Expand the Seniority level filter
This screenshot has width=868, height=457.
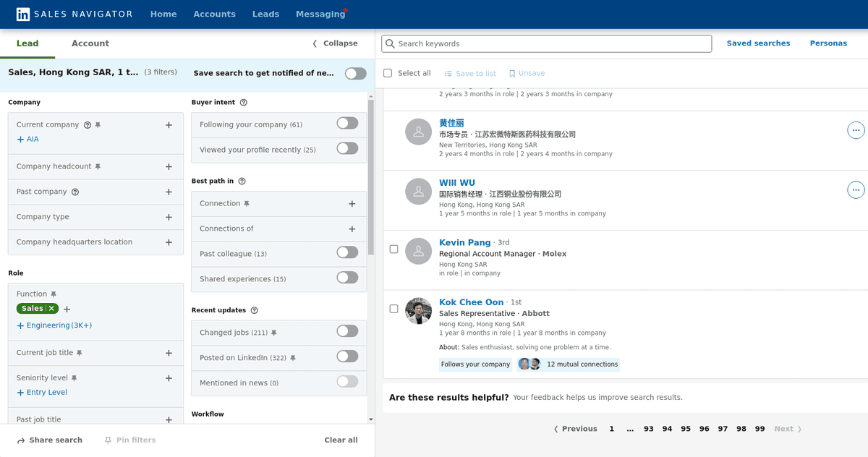tap(169, 379)
